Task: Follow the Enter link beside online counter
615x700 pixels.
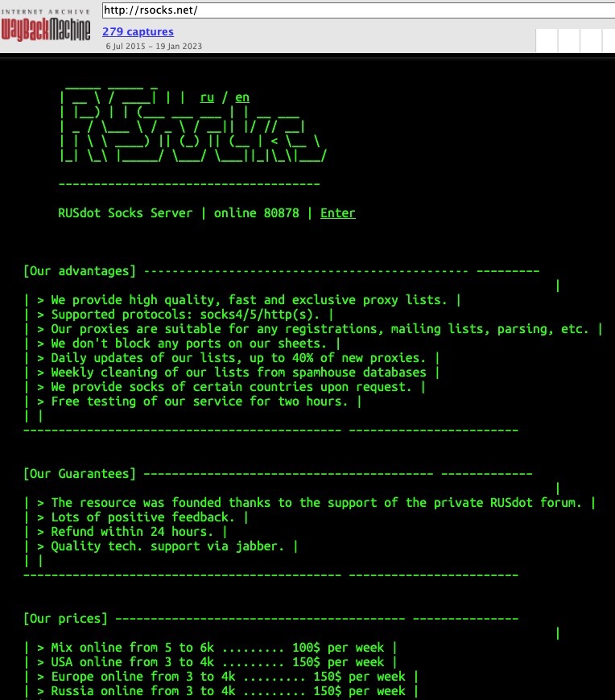Action: pyautogui.click(x=337, y=213)
